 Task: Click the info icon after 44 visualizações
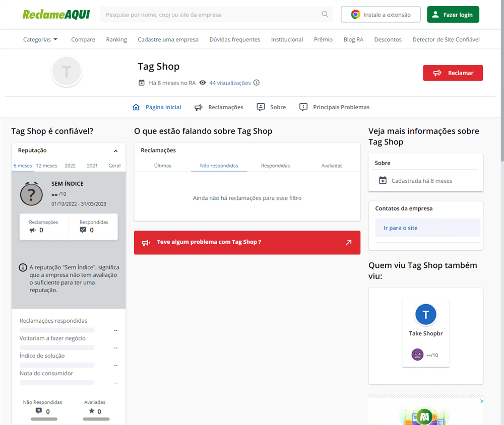(x=257, y=83)
